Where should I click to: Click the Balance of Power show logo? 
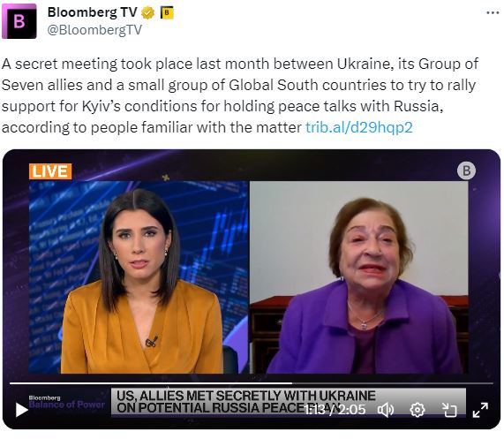66,402
